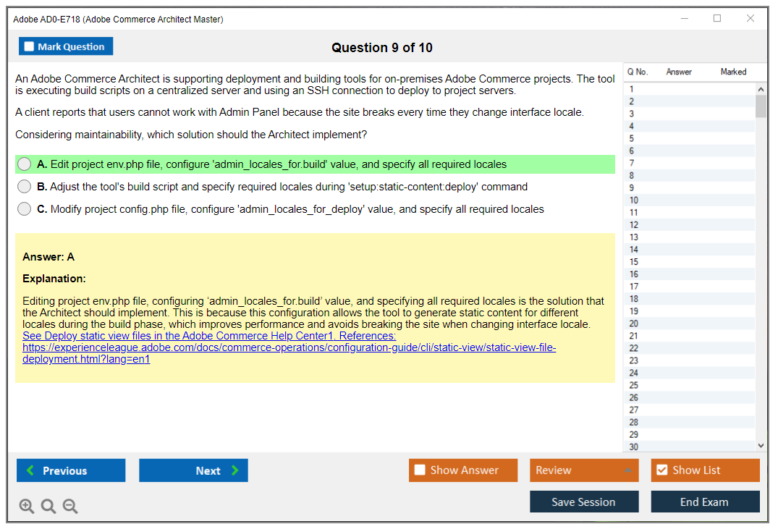Image resolution: width=778 pixels, height=532 pixels.
Task: Click the reset zoom magnifier icon
Action: tap(48, 507)
